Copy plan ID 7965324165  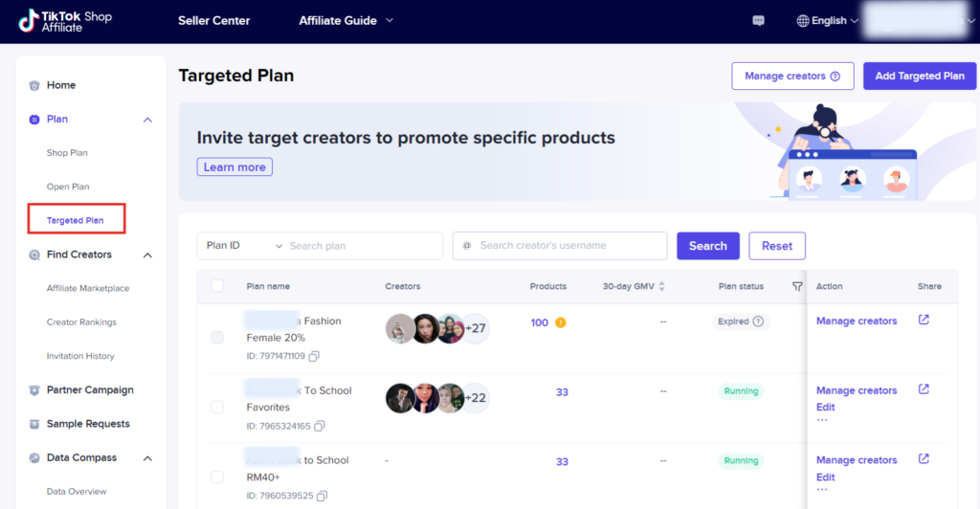pos(320,426)
